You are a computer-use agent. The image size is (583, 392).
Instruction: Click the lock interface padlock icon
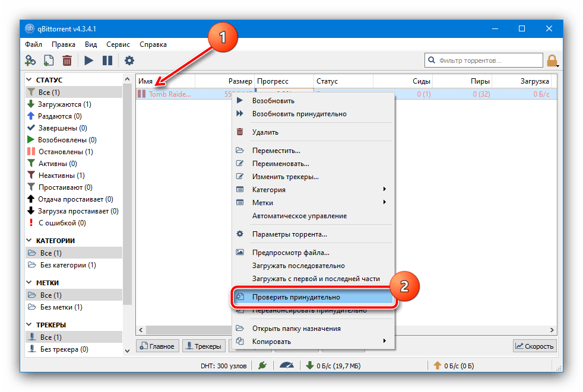click(x=552, y=60)
